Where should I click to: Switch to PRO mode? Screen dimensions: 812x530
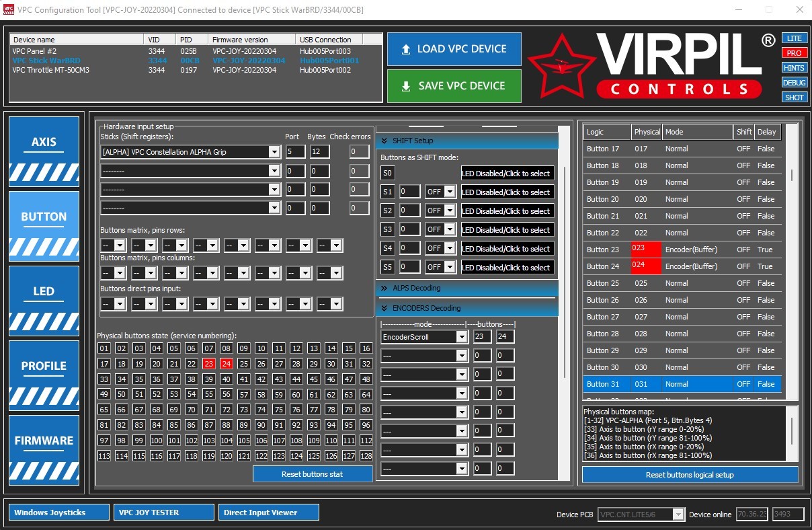(795, 53)
